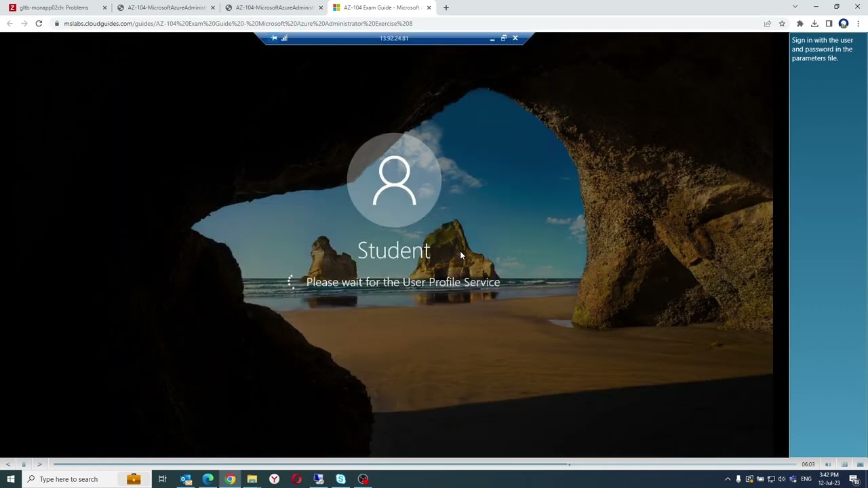View site info lock icon
Image resolution: width=868 pixels, height=488 pixels.
(x=57, y=23)
